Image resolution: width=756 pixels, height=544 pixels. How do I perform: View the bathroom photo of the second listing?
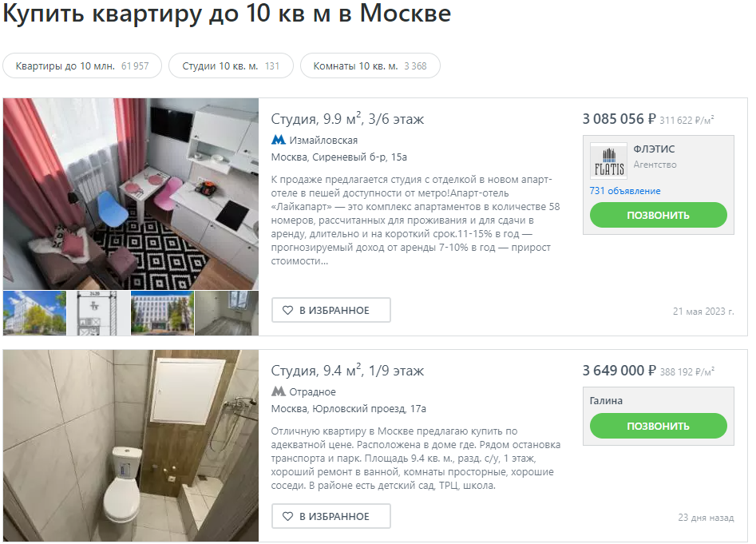[131, 446]
